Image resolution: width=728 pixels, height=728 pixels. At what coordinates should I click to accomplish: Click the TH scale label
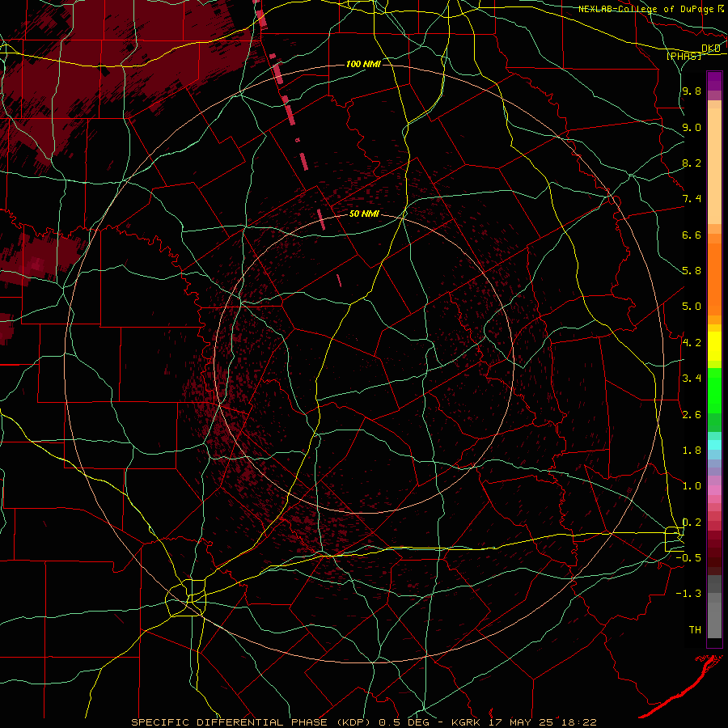(695, 630)
